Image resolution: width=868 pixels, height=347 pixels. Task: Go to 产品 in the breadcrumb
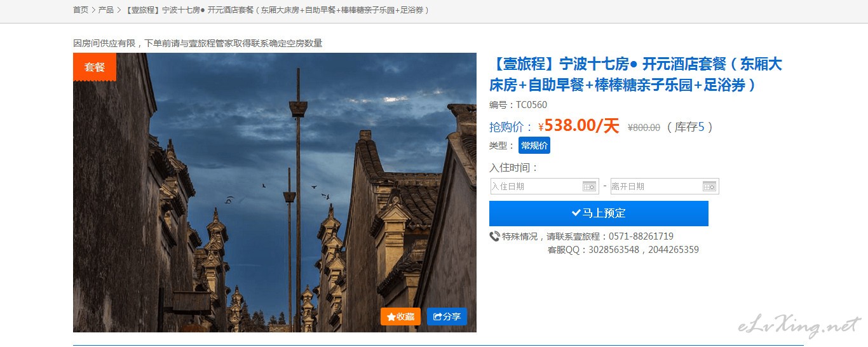pos(106,10)
